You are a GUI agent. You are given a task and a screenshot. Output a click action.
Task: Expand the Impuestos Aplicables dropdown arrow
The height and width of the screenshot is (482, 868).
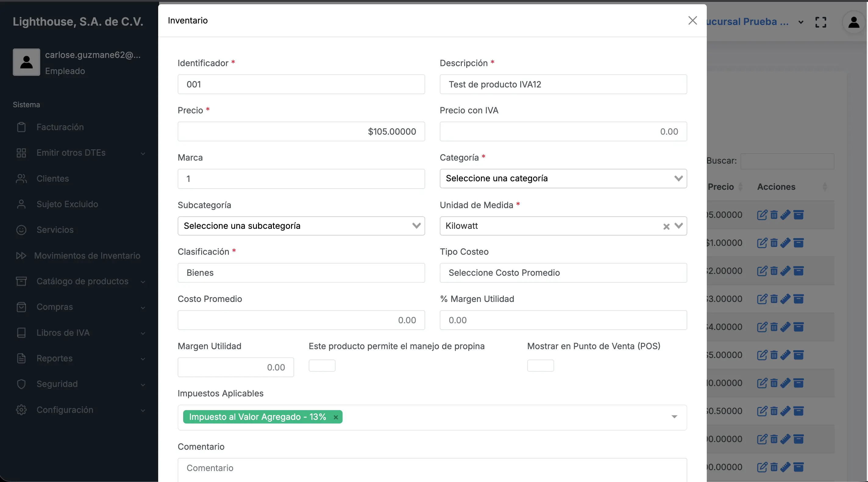pos(674,417)
